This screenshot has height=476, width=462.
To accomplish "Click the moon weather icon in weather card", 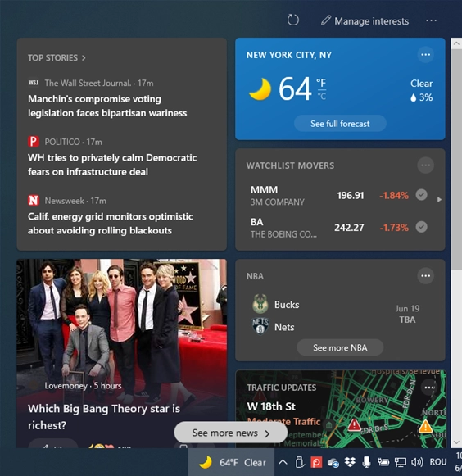I will [260, 89].
